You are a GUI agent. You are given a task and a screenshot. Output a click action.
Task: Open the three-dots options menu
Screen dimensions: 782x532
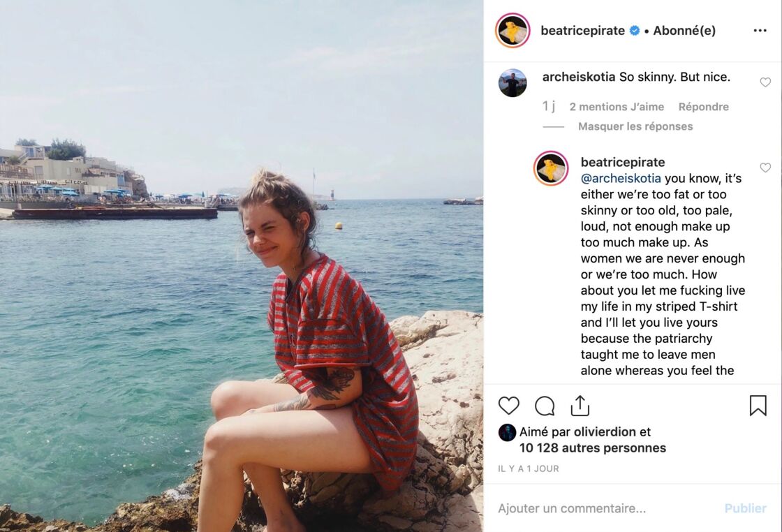(760, 31)
